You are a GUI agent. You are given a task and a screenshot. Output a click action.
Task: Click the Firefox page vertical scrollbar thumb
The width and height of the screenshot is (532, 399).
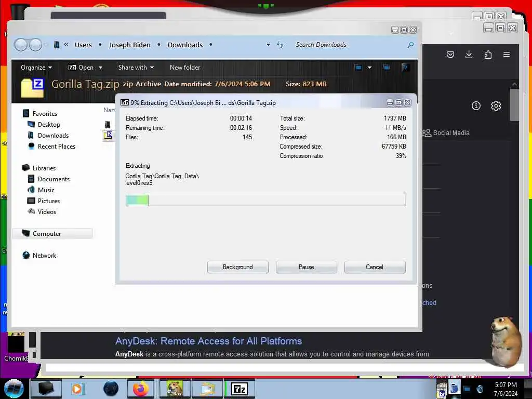click(x=514, y=104)
